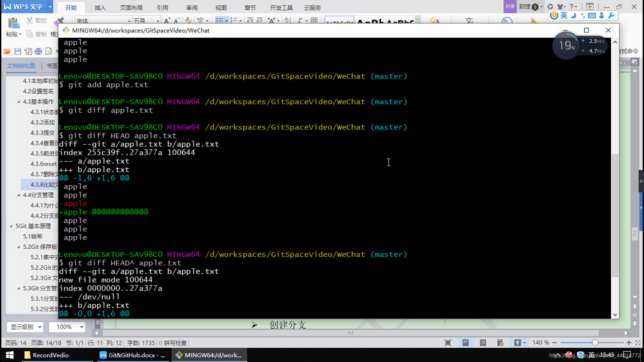
Task: Click the Windows Start button
Action: click(x=10, y=355)
